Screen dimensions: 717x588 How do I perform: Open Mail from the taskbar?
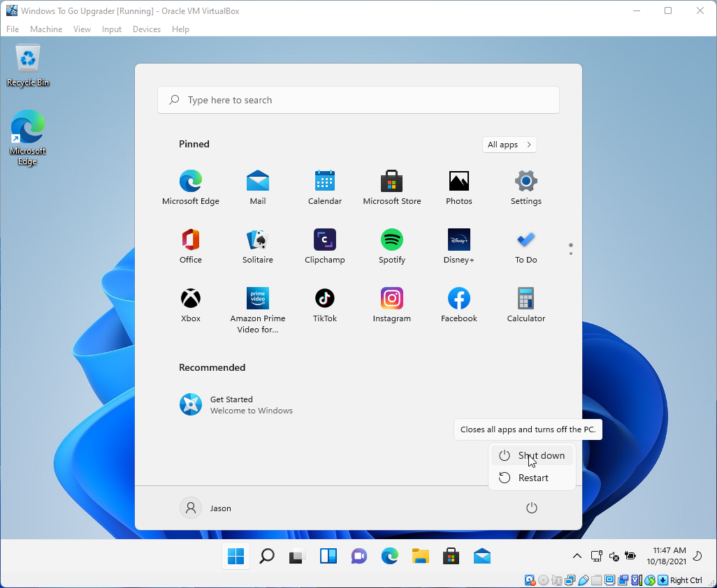[x=482, y=556]
